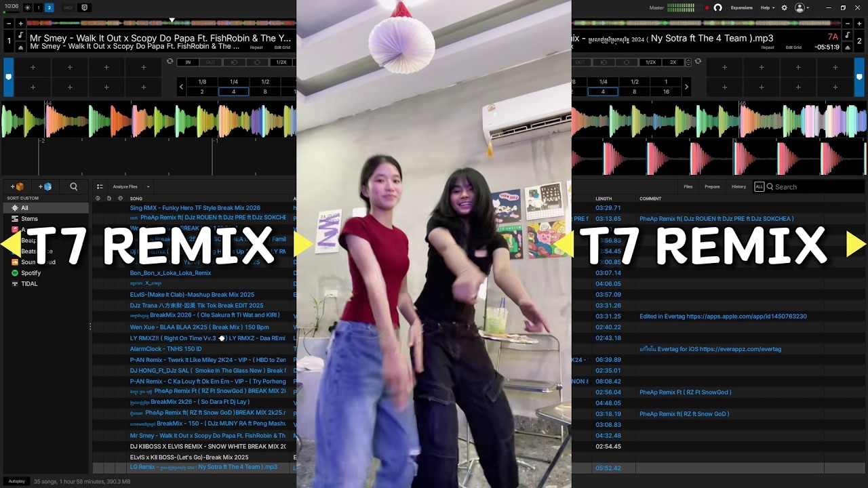
Task: Double the loop with 2X on deck 2
Action: coord(673,62)
